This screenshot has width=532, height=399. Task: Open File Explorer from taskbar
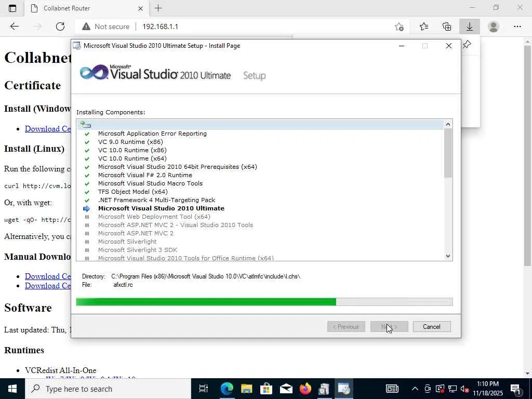click(247, 389)
